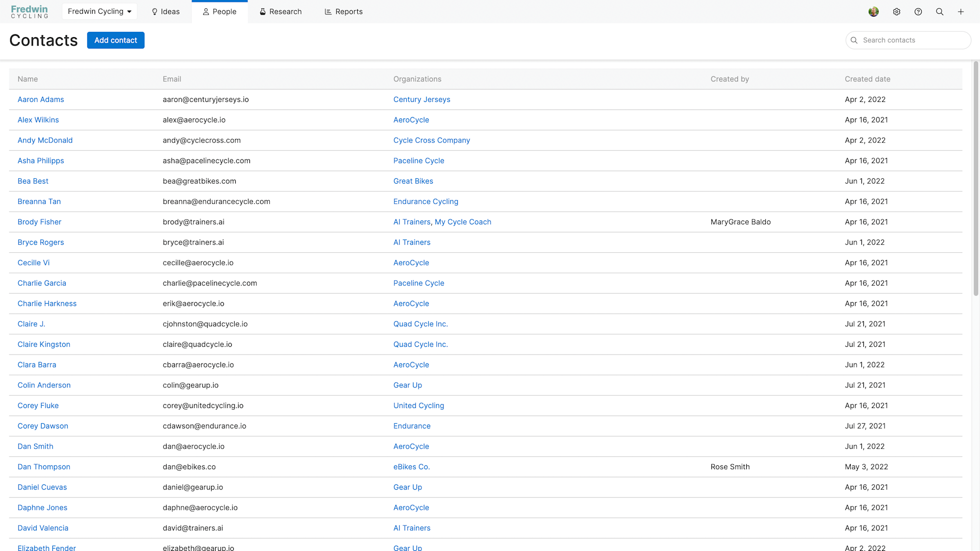Click the Name column header
This screenshot has height=551, width=980.
click(x=27, y=79)
